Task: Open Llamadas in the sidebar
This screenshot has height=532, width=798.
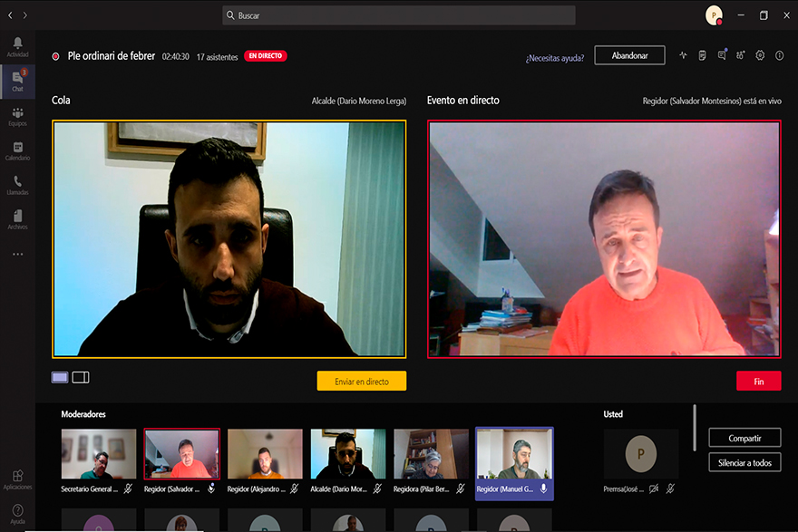Action: [x=17, y=185]
